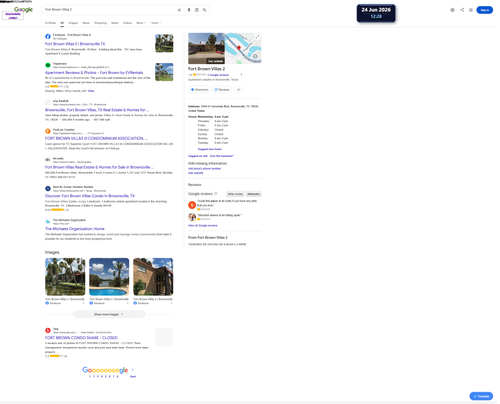Click info icon next to Google reviews
500x404 pixels.
pos(216,193)
